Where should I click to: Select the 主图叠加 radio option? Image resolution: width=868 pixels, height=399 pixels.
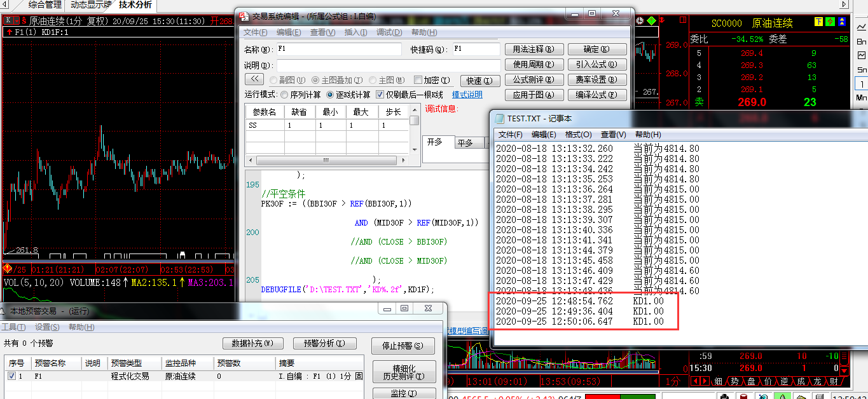coord(315,80)
